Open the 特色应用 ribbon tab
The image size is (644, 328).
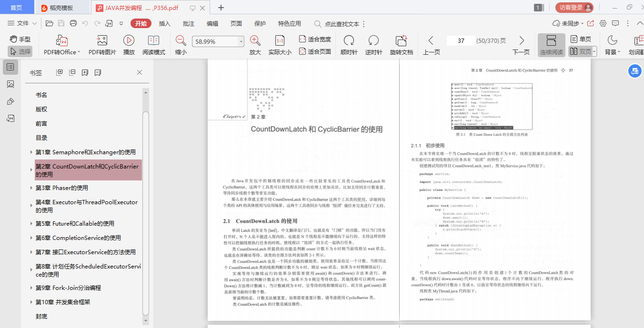pos(290,23)
